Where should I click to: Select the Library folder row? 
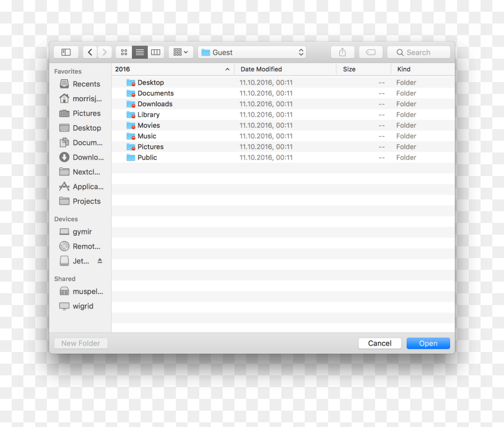283,114
